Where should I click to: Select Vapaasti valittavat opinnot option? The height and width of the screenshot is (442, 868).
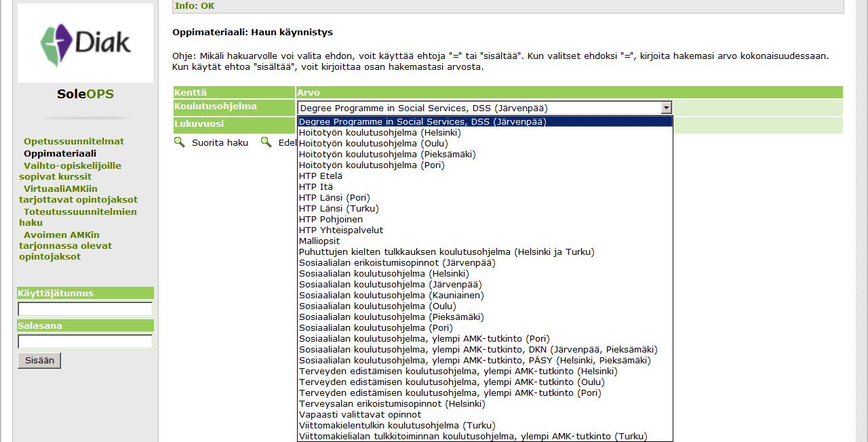485,415
